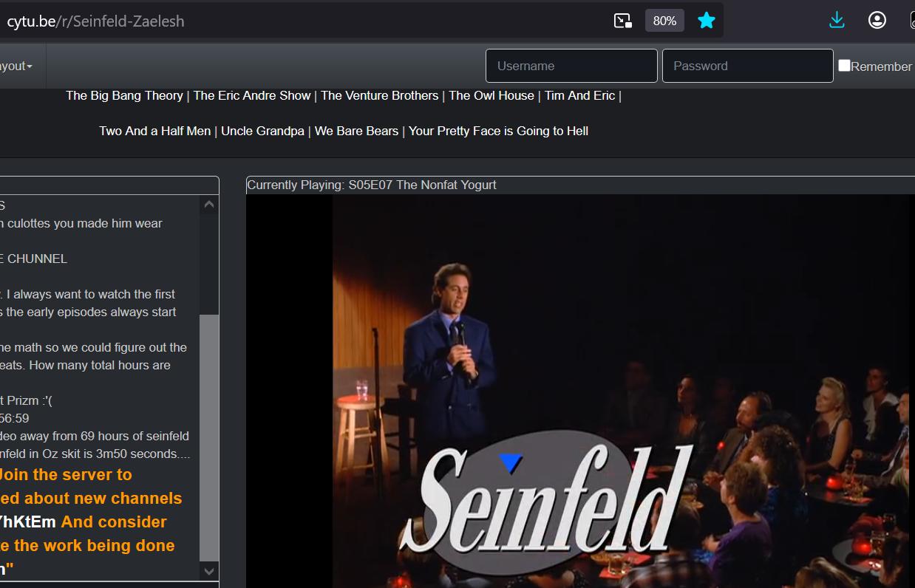Click the blue bookmark star icon
The image size is (915, 588).
pos(707,21)
